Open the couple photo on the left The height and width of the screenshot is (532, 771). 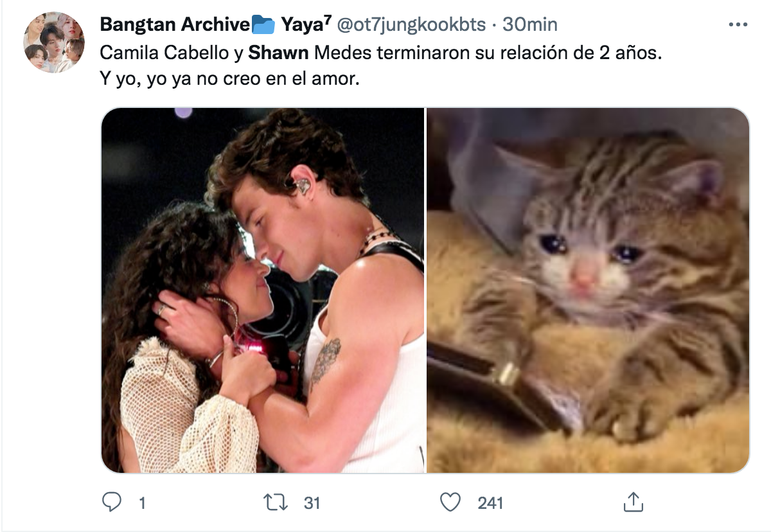coord(262,290)
